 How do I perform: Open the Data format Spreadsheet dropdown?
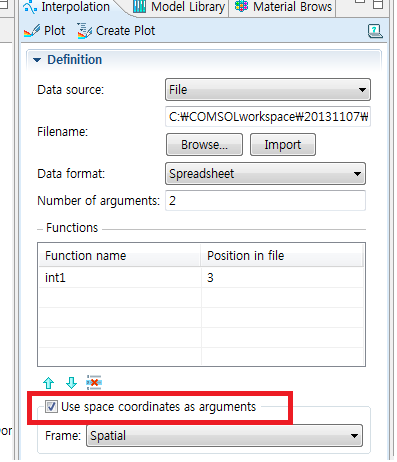tap(265, 174)
